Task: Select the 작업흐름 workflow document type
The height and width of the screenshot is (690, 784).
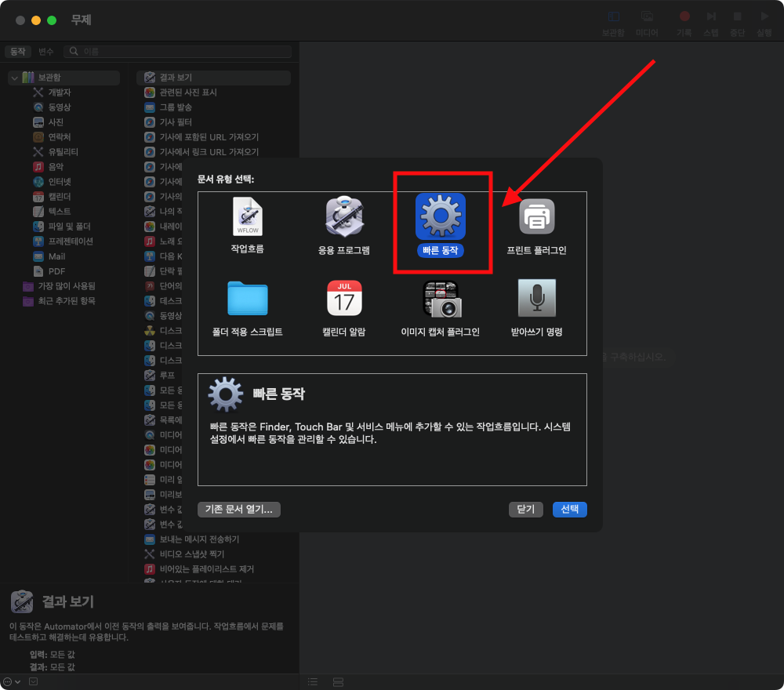Action: pos(248,225)
